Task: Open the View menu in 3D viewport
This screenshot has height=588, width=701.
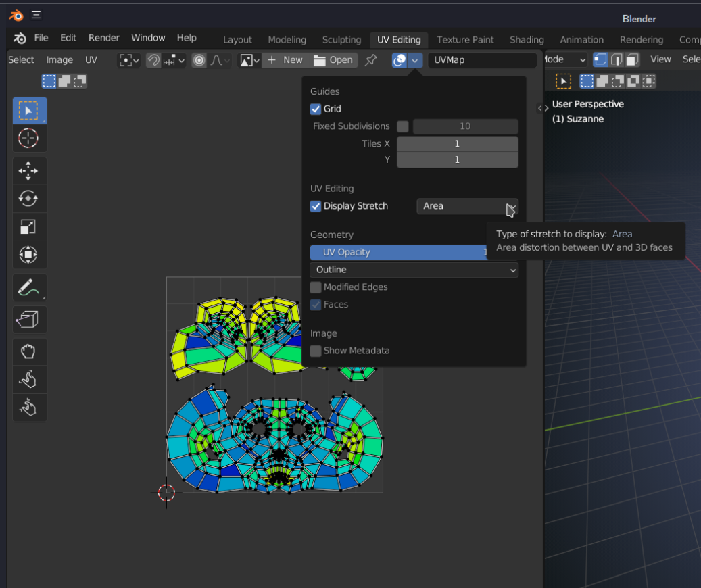Action: (x=660, y=59)
